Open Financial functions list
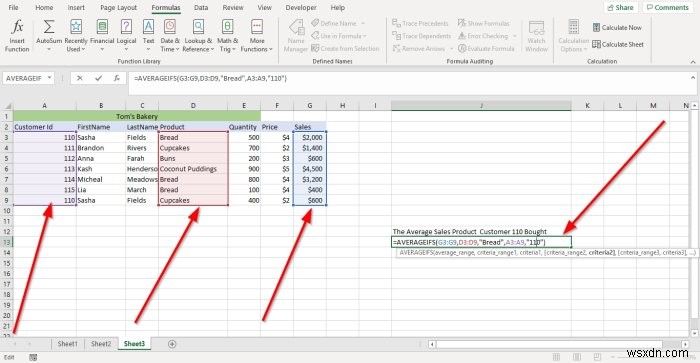The height and width of the screenshot is (363, 700). 102,36
